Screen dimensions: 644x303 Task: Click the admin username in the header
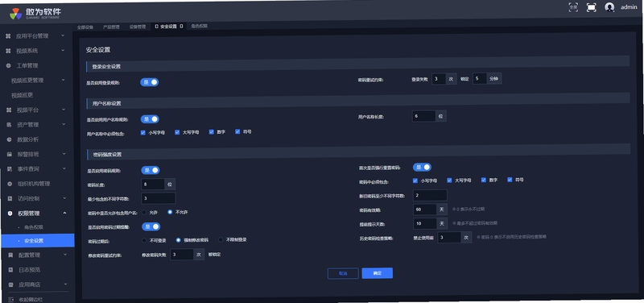pyautogui.click(x=629, y=7)
